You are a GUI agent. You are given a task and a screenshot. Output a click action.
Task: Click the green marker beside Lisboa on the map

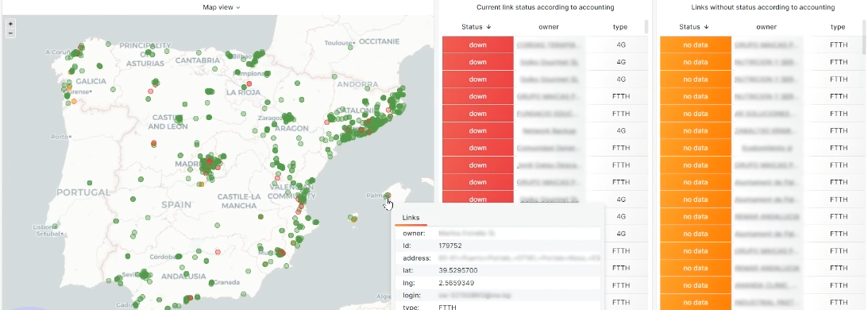[55, 227]
